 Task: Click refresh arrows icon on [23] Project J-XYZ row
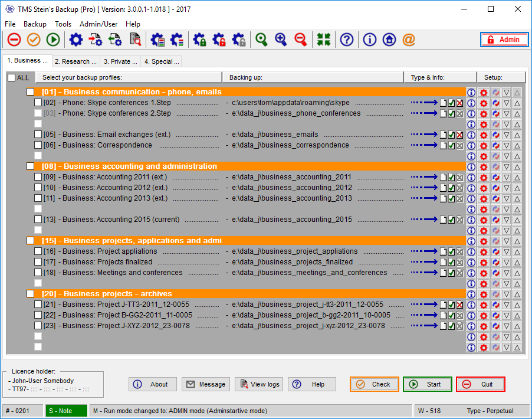point(495,326)
